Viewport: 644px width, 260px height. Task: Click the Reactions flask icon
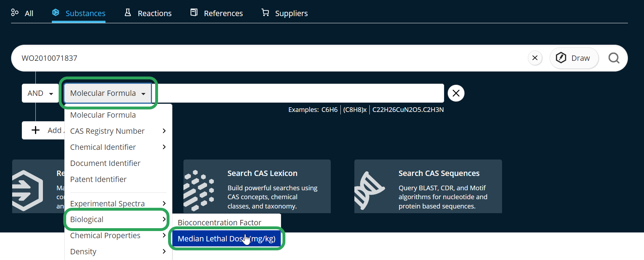[128, 13]
